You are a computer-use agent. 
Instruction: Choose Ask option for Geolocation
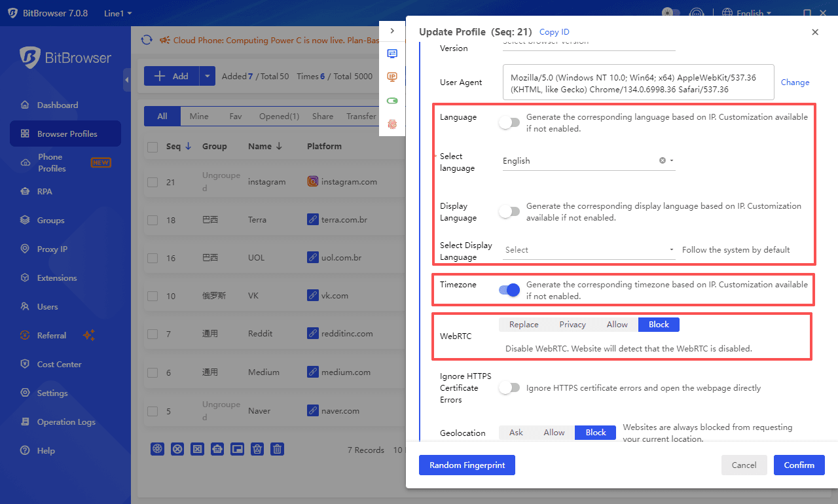click(516, 433)
